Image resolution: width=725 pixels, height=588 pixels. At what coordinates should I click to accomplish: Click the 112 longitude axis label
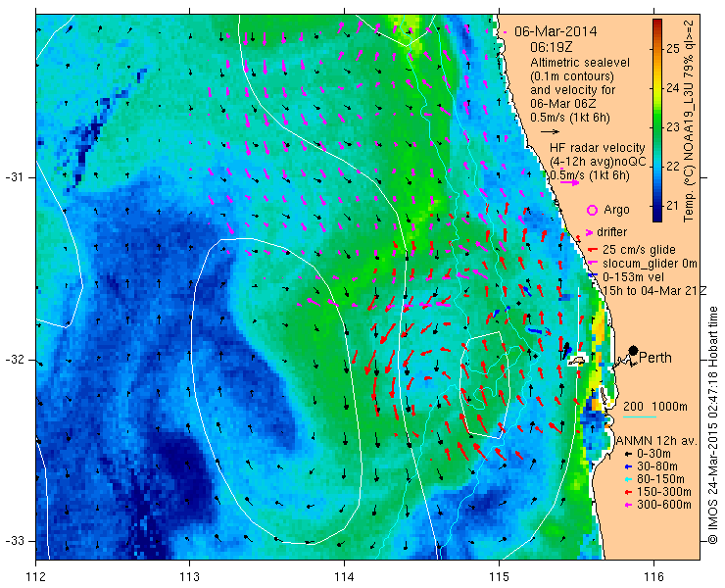[35, 577]
